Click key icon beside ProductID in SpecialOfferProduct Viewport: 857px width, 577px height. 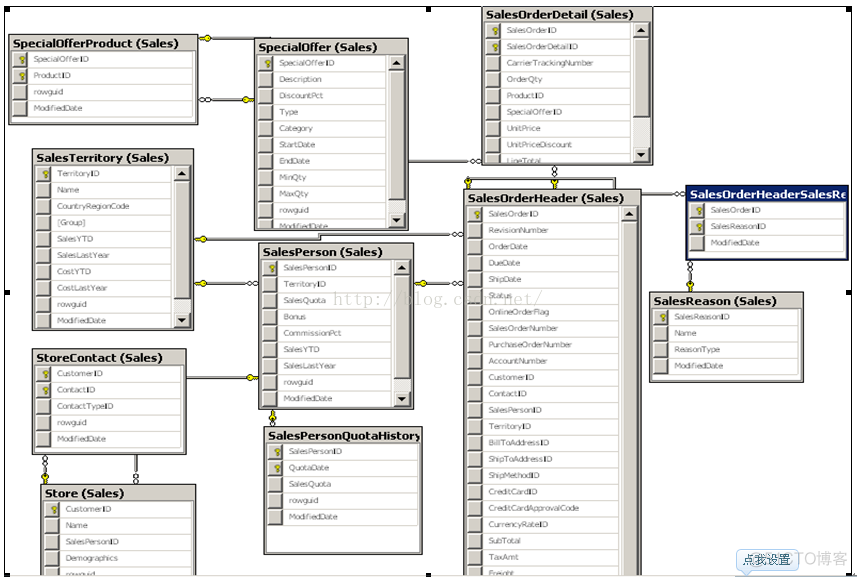click(x=21, y=75)
